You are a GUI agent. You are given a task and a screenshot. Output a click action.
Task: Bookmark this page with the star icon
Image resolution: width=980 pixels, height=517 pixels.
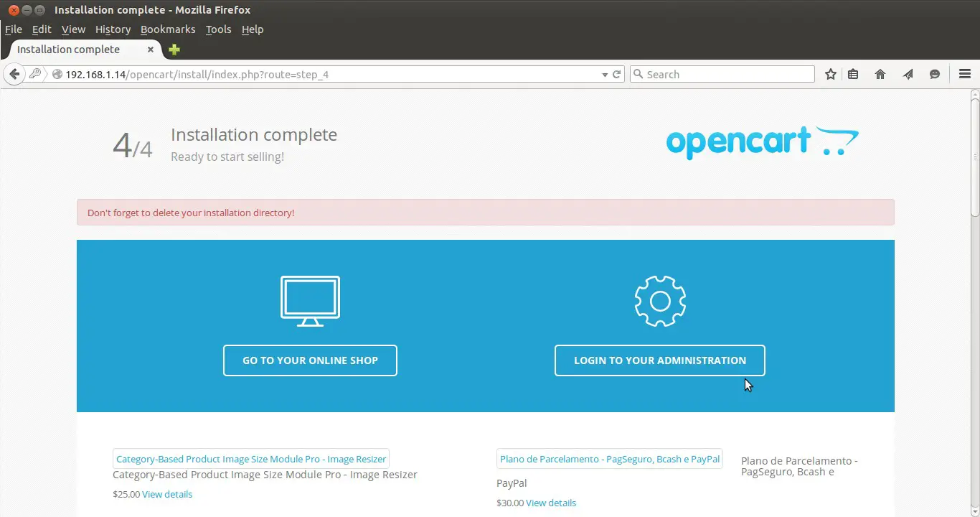point(831,74)
